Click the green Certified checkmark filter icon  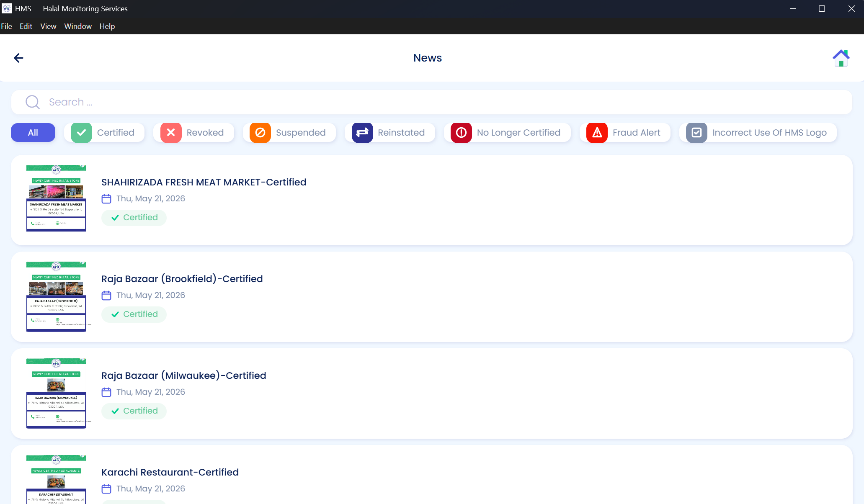[x=81, y=133]
